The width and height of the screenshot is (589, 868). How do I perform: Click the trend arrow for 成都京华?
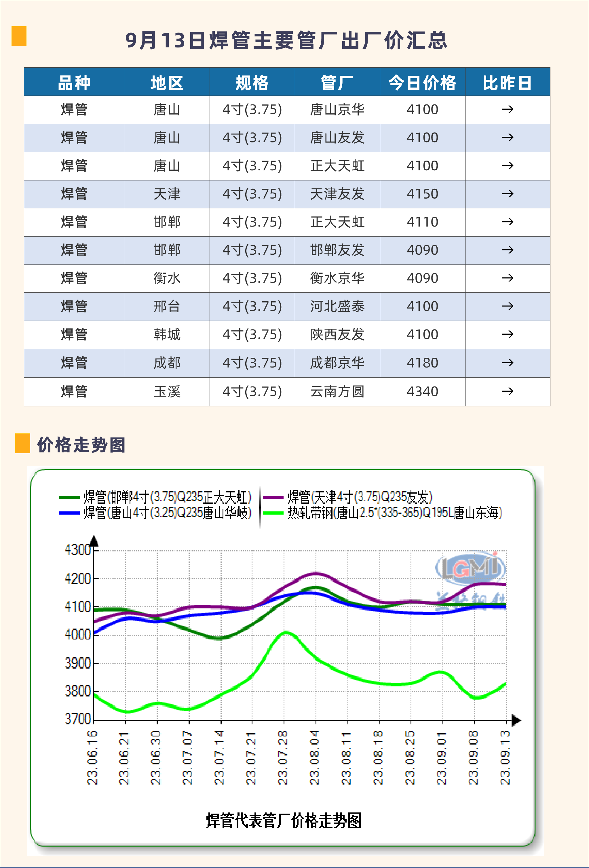point(507,363)
